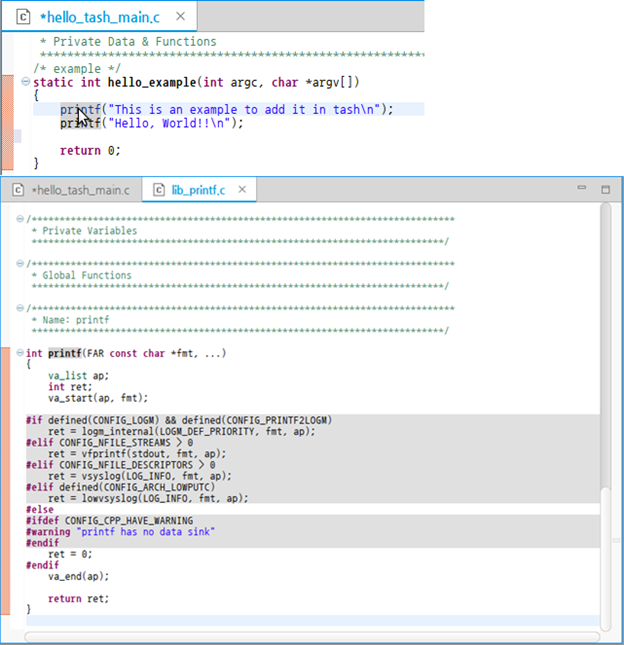The image size is (624, 645).
Task: Click the highlighted printf function name definition
Action: click(65, 353)
